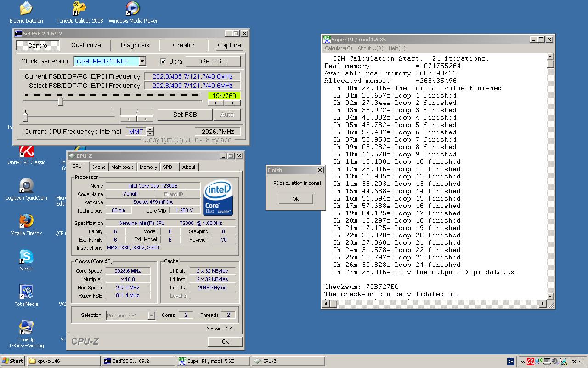The width and height of the screenshot is (588, 368).
Task: Click the Current CPU Frequency field 2026.7MHz
Action: [218, 132]
